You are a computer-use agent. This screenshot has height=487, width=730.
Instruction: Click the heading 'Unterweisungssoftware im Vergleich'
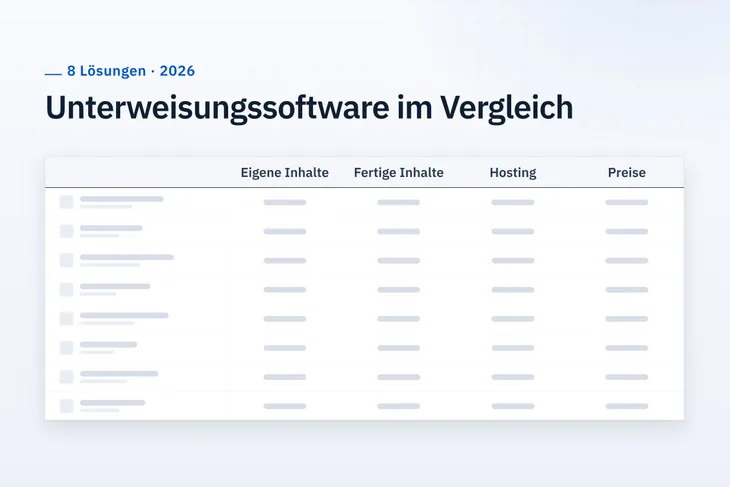pyautogui.click(x=309, y=108)
